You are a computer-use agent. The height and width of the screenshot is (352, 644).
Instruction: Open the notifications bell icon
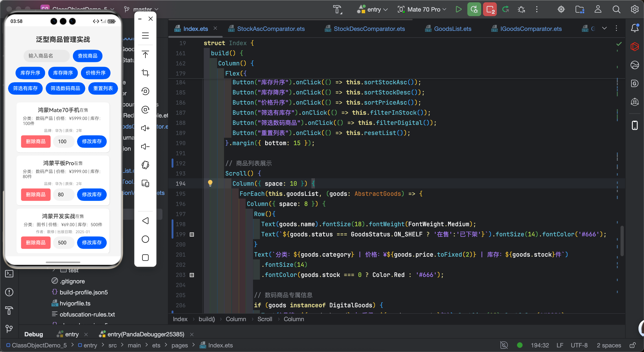(x=635, y=28)
